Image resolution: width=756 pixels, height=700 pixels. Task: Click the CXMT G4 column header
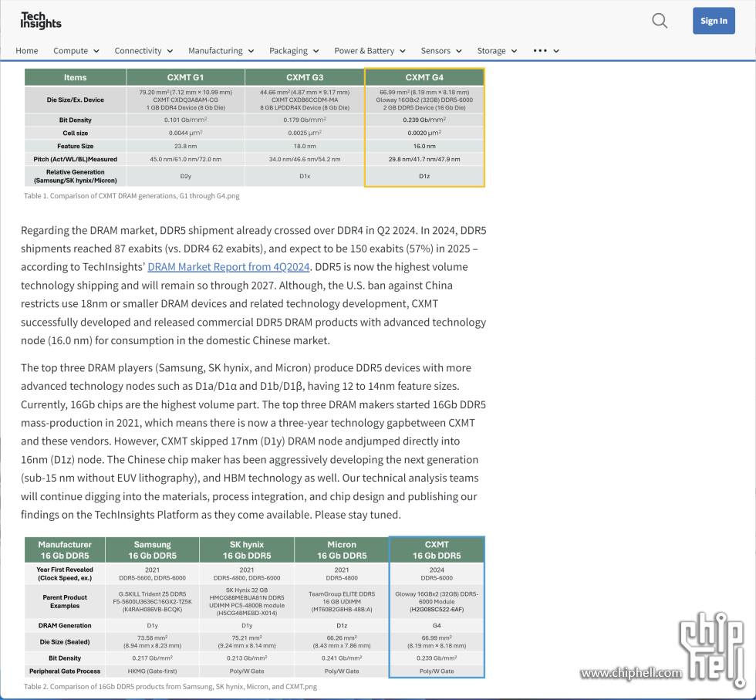click(424, 77)
